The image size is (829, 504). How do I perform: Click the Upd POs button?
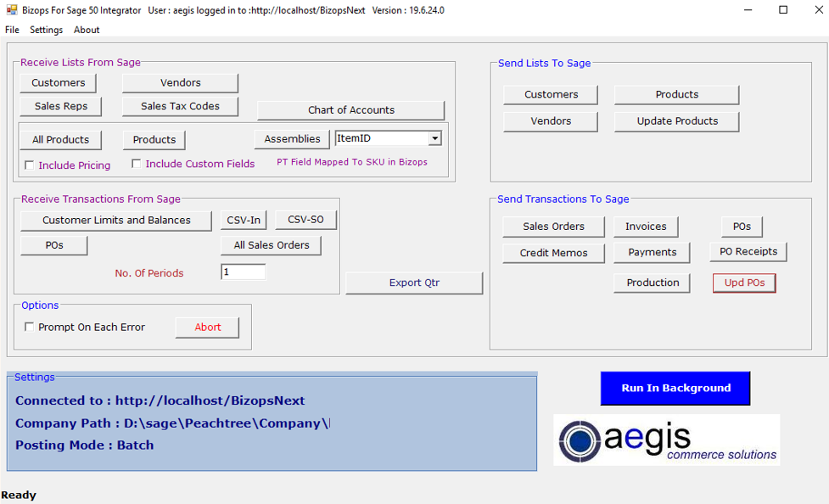point(744,283)
